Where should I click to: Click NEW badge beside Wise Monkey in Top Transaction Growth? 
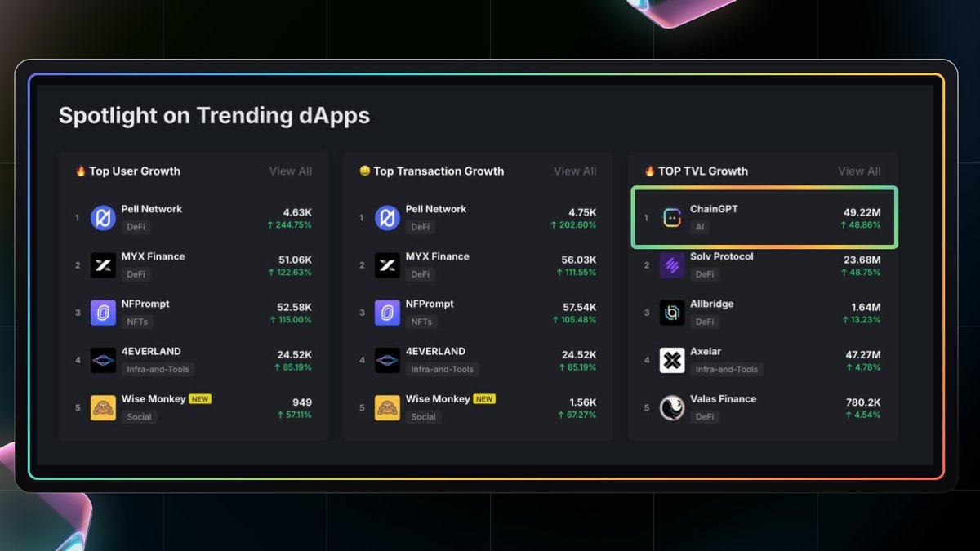(484, 399)
